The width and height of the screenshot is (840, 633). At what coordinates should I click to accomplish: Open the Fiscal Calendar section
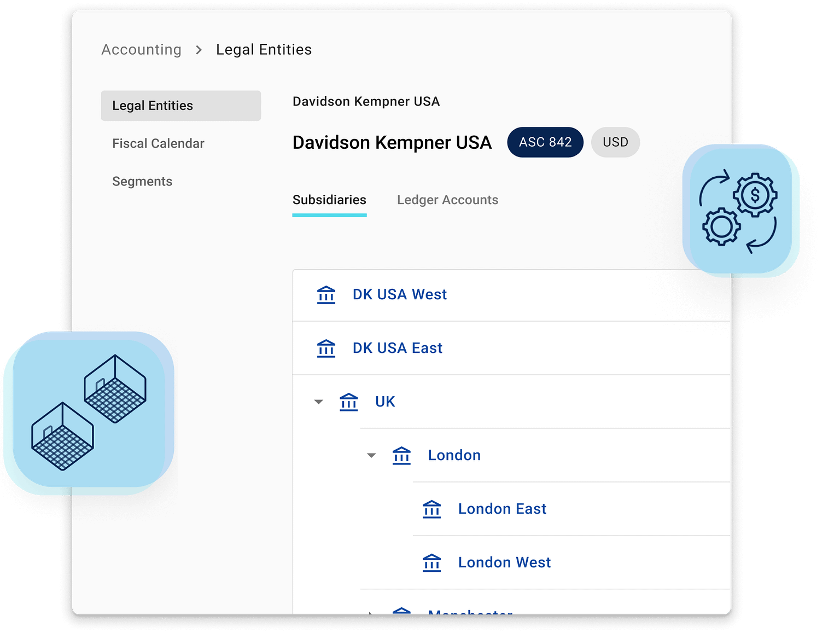tap(158, 143)
